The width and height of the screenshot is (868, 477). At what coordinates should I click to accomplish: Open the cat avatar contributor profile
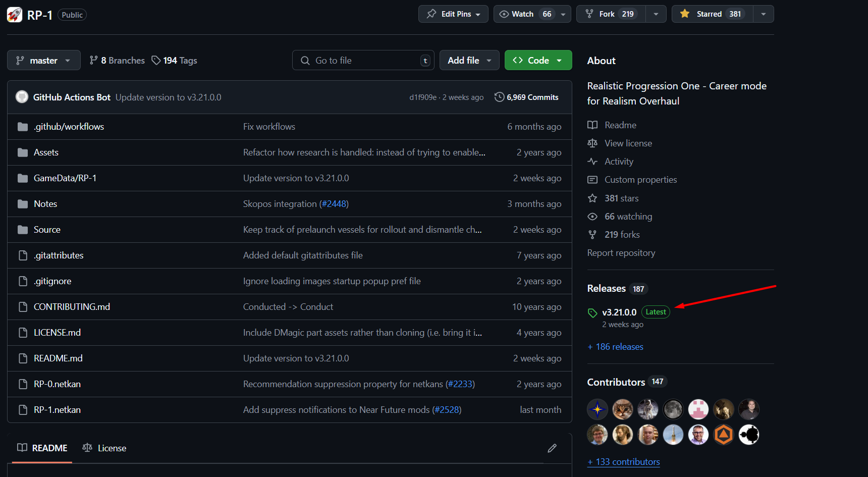(623, 409)
